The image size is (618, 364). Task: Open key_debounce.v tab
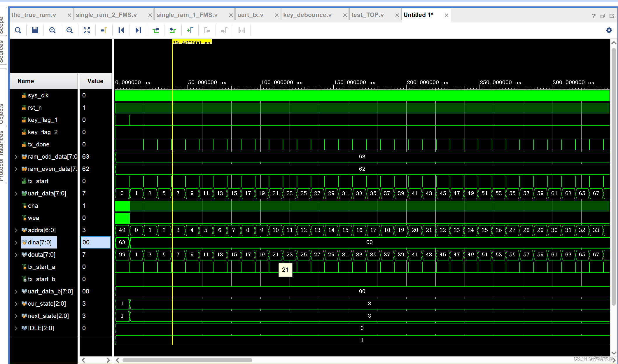[x=307, y=15]
